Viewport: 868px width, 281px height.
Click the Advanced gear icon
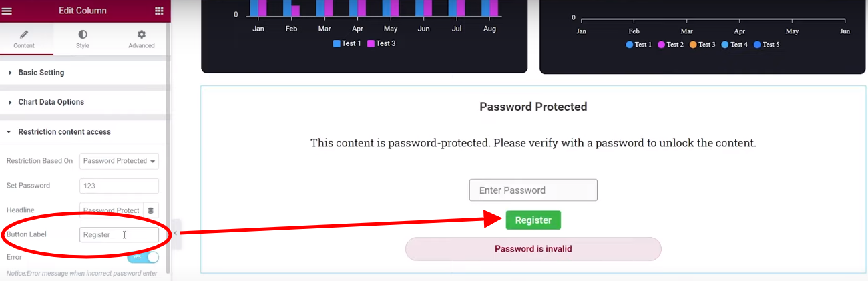click(142, 34)
